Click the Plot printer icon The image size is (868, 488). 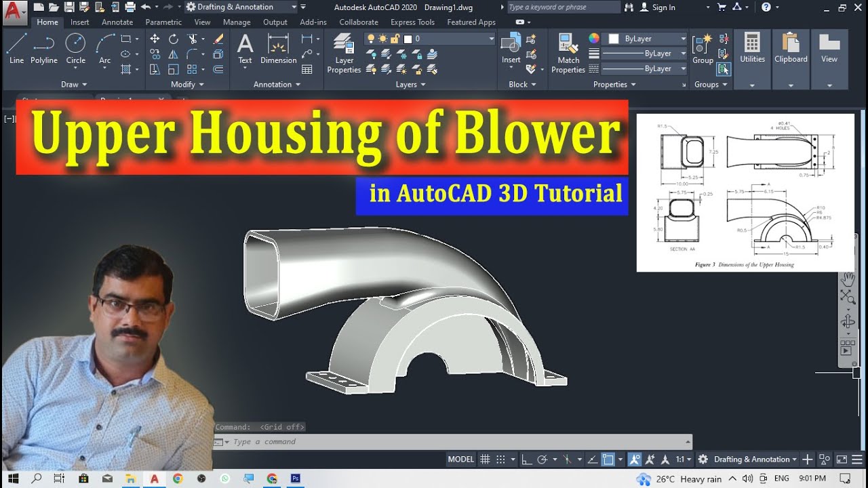click(130, 7)
